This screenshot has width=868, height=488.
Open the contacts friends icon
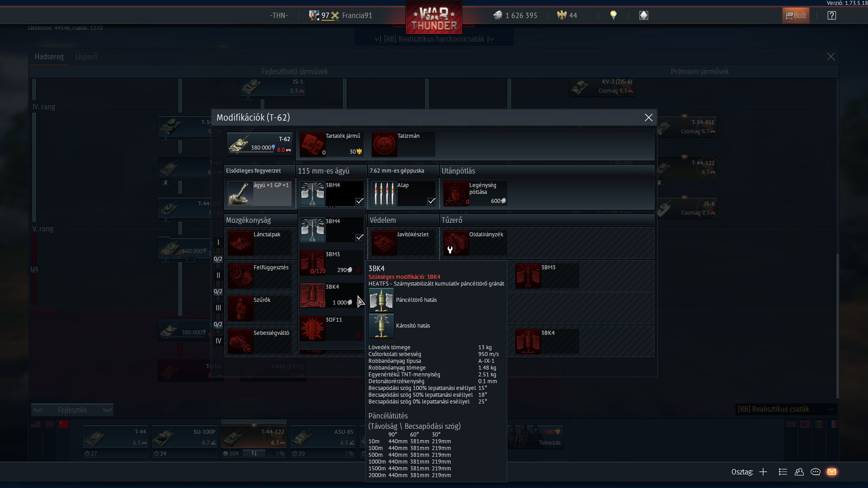click(799, 472)
